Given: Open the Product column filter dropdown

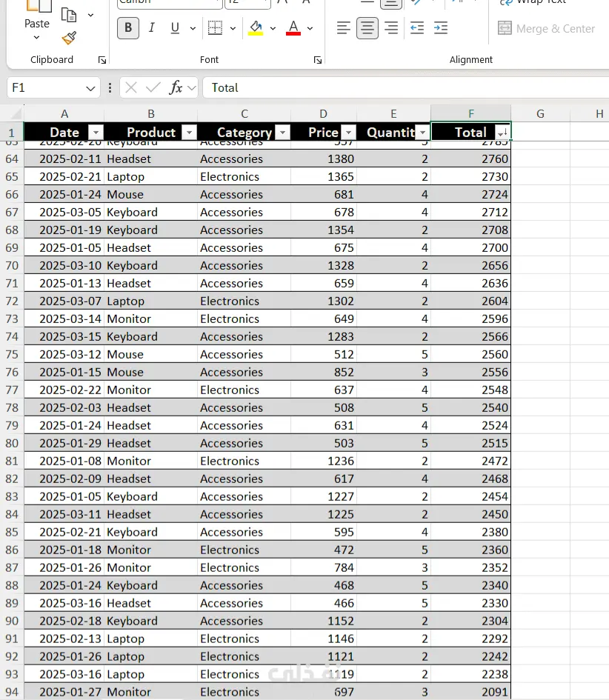Looking at the screenshot, I should (190, 132).
